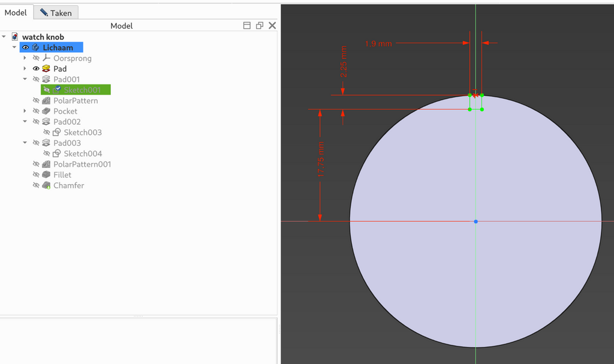Show the hidden Pad002 feature
Screen dimensions: 614x364
36,122
